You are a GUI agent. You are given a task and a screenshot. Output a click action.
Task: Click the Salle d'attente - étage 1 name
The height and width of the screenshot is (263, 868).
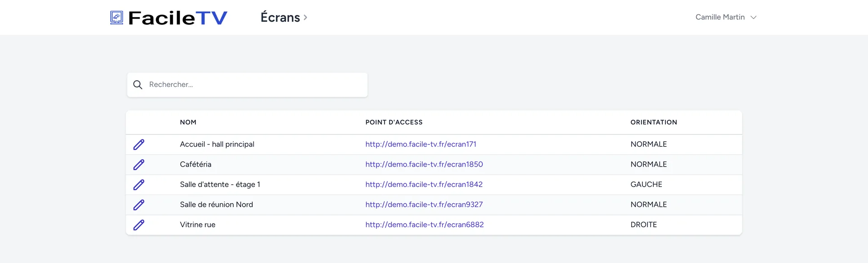point(220,184)
